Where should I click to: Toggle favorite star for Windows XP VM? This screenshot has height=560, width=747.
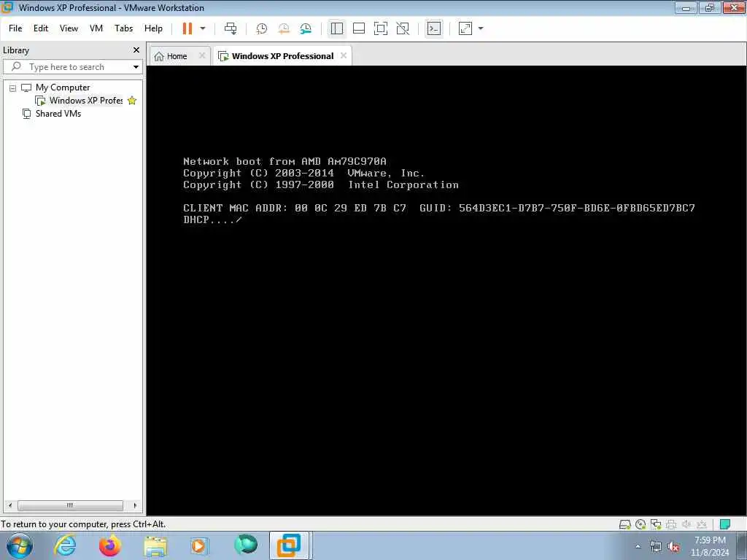click(x=132, y=101)
